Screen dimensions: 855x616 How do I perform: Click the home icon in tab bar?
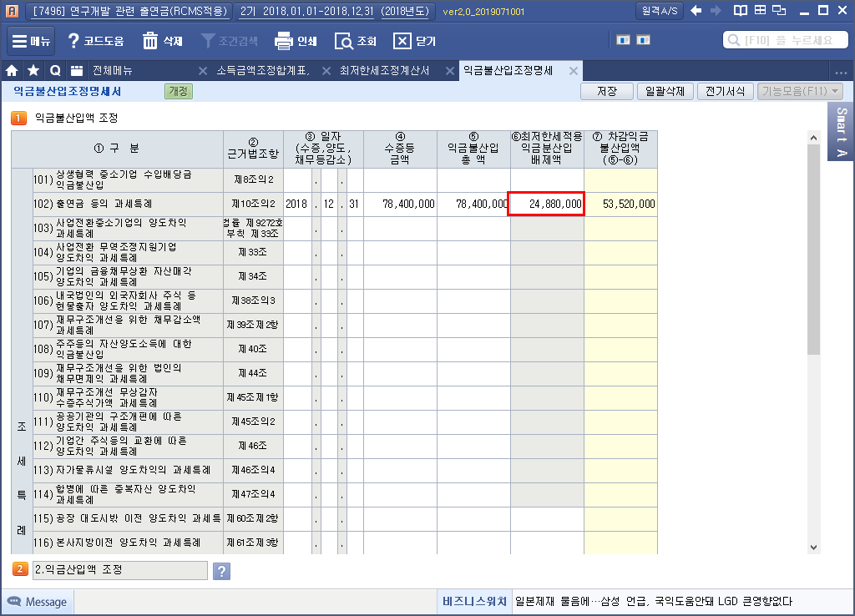click(12, 70)
